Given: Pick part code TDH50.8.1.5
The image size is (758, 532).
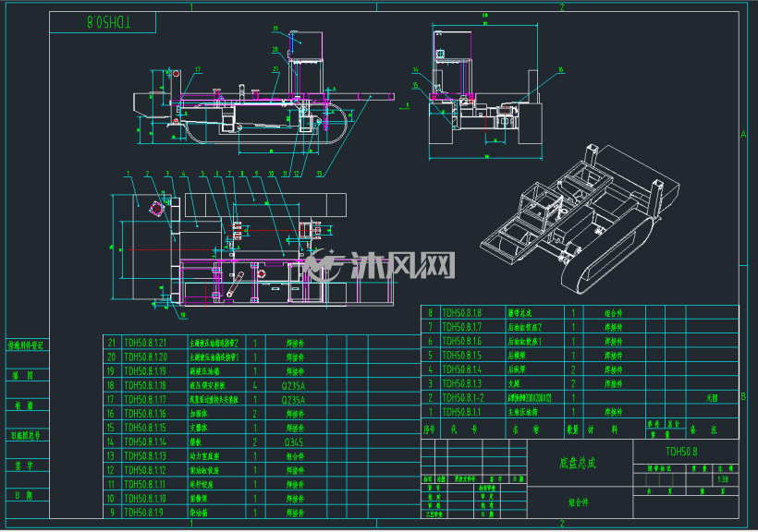Looking at the screenshot, I should 461,356.
